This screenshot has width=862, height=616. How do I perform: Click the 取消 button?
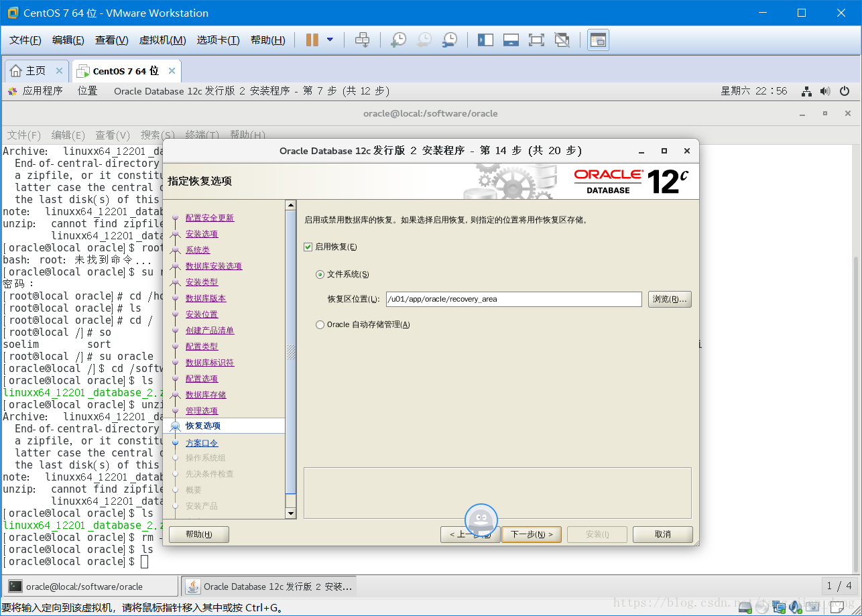pos(663,534)
